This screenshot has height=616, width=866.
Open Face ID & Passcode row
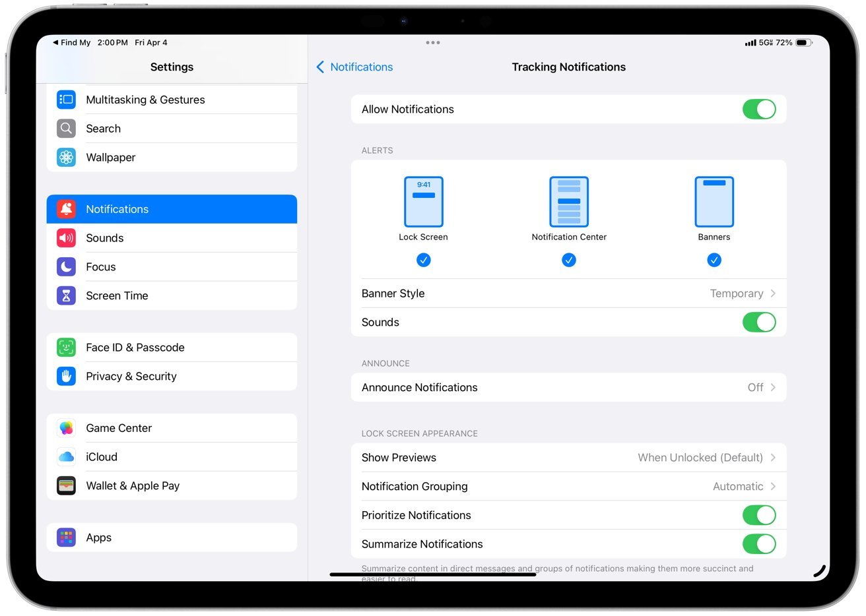pyautogui.click(x=172, y=348)
